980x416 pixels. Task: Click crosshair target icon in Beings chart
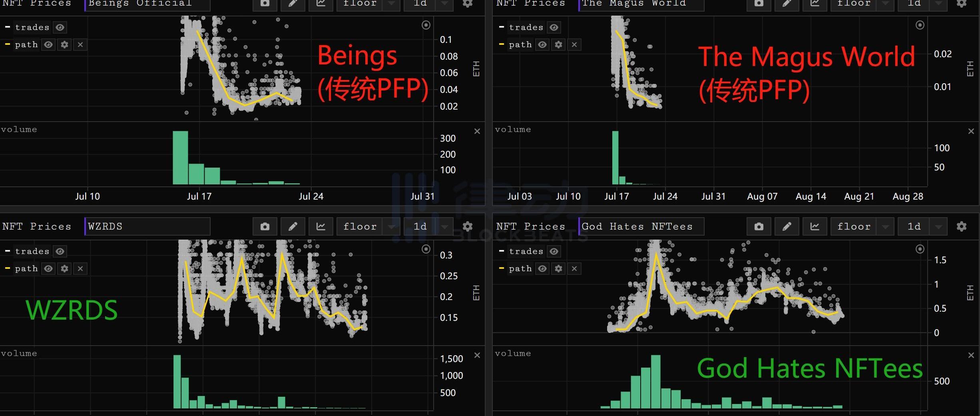pos(426,25)
